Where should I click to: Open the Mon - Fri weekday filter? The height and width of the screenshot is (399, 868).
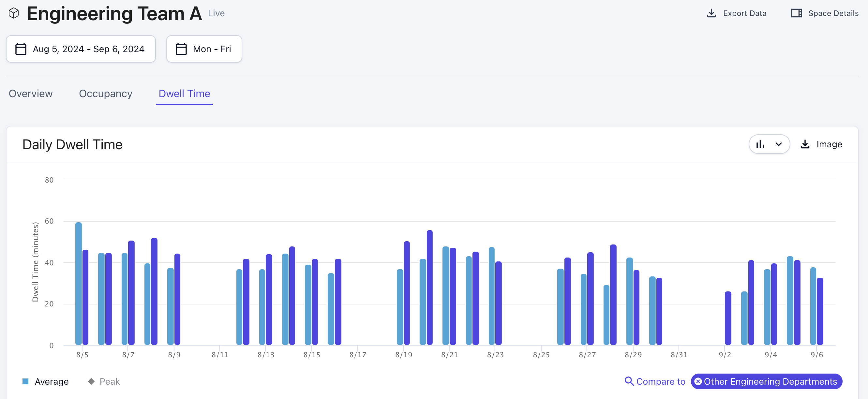click(x=212, y=49)
